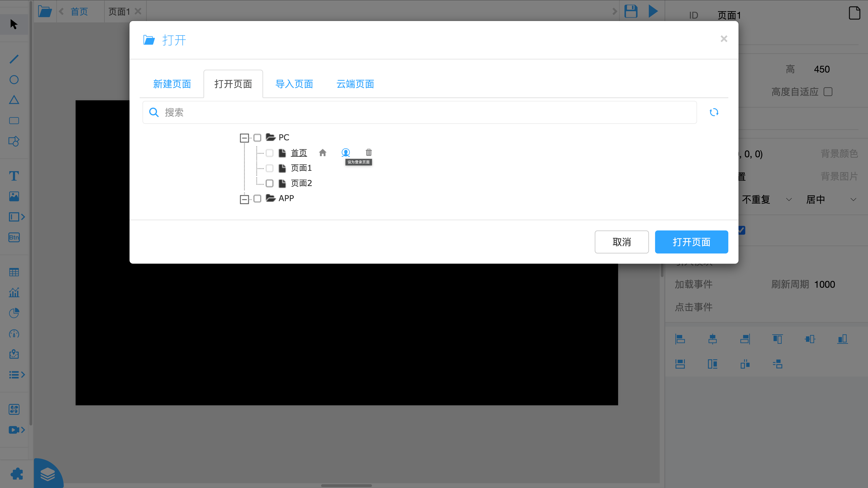Viewport: 868px width, 488px height.
Task: Click the 取消 cancel button
Action: (621, 242)
